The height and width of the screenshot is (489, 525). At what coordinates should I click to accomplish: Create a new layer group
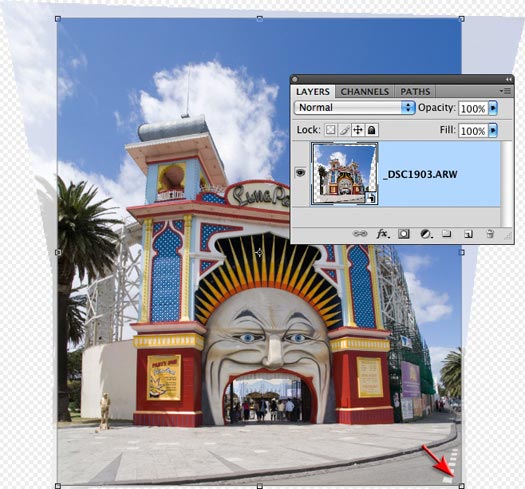pyautogui.click(x=446, y=233)
